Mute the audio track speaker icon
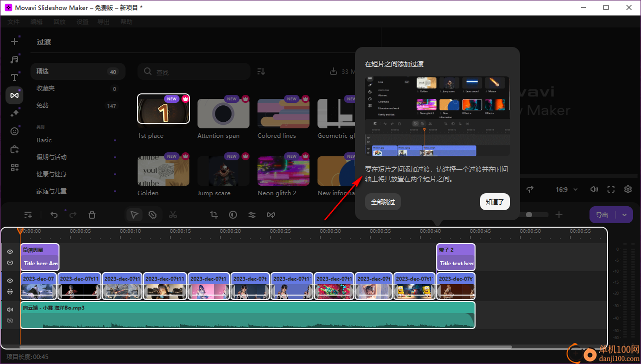Viewport: 641px width, 364px height. [x=10, y=310]
